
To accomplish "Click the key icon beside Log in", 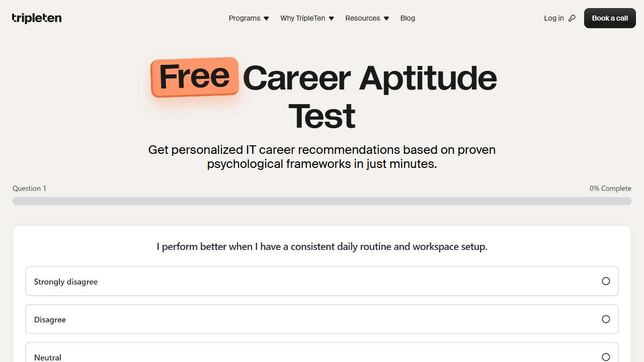I will (x=572, y=18).
